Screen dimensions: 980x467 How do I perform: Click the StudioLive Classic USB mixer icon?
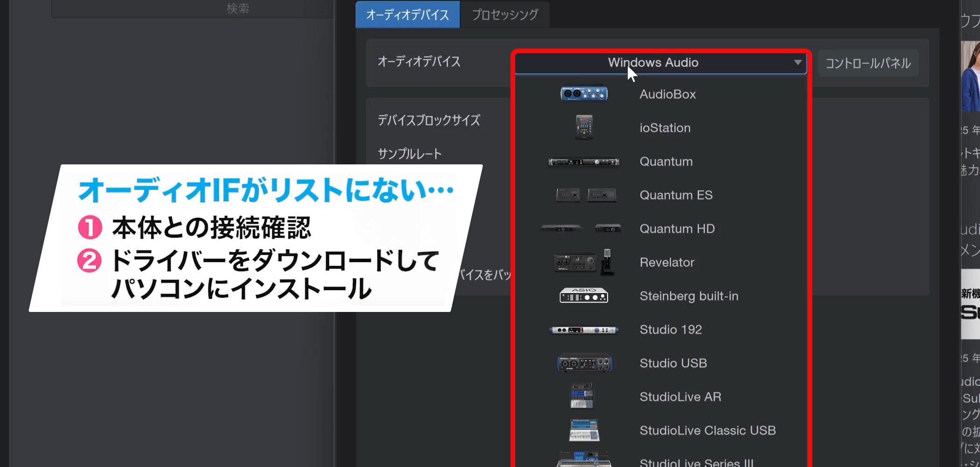pos(584,430)
